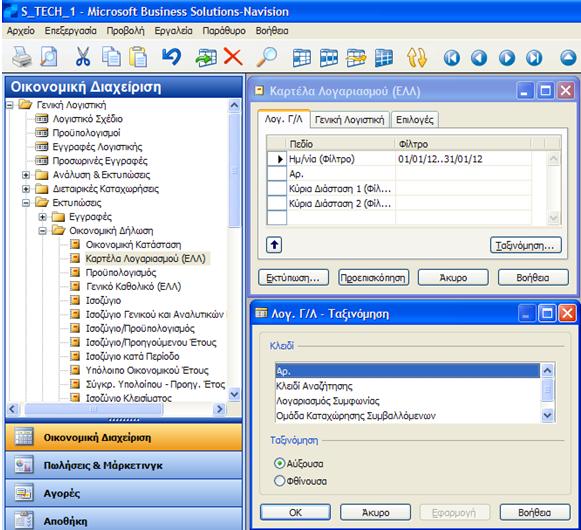Collapse the Οικονομική Δήλωση folder
The height and width of the screenshot is (530, 581).
click(43, 231)
